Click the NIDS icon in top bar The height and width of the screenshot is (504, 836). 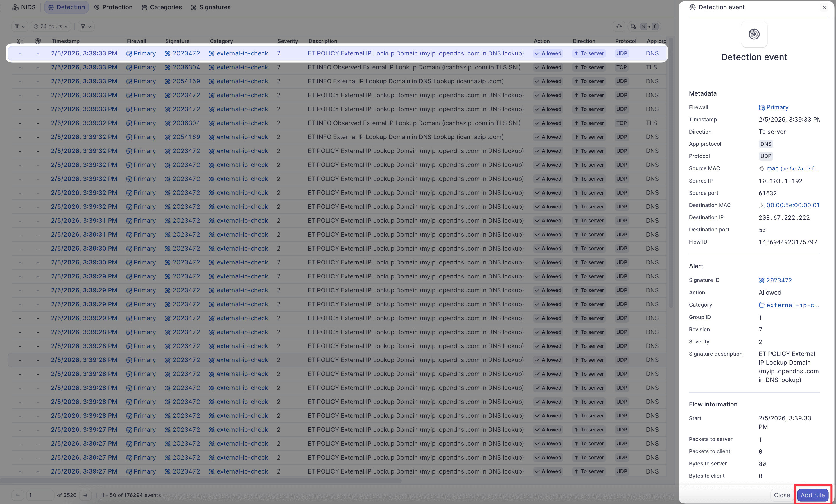pyautogui.click(x=15, y=8)
